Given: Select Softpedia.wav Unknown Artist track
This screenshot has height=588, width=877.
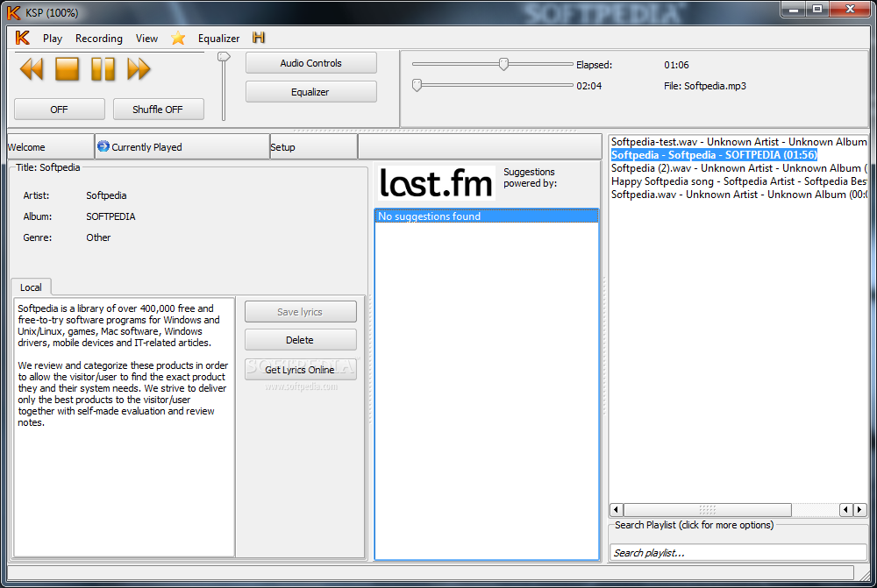Looking at the screenshot, I should 738,195.
